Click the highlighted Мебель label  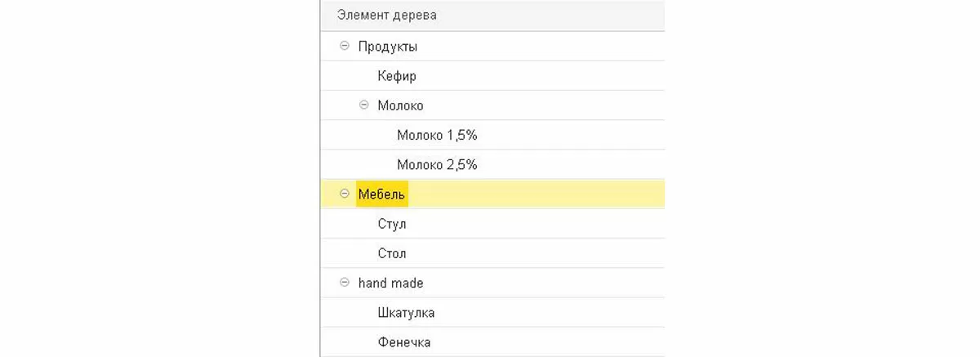pyautogui.click(x=382, y=194)
